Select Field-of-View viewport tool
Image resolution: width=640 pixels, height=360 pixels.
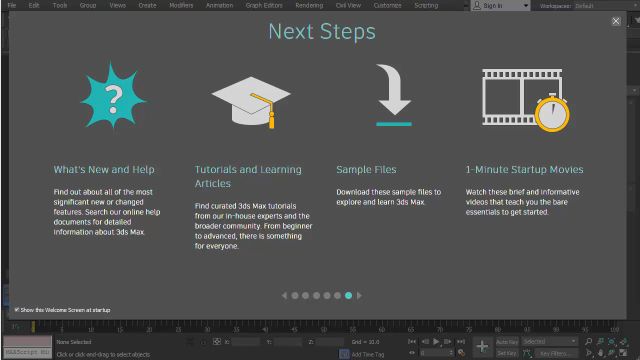(x=588, y=353)
